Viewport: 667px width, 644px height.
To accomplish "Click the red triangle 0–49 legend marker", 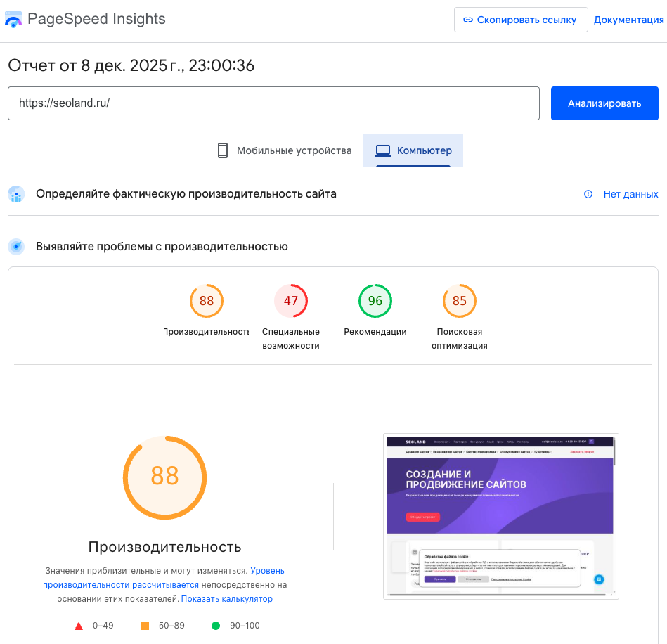I will click(78, 624).
